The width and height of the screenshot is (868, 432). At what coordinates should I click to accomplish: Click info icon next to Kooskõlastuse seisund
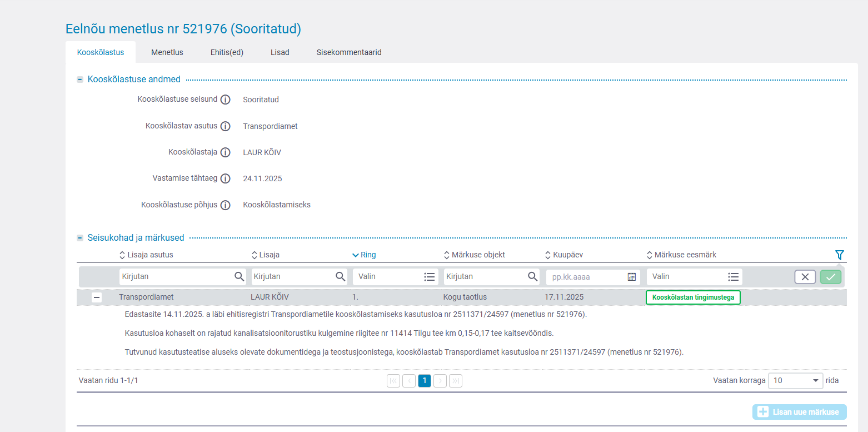pos(225,100)
